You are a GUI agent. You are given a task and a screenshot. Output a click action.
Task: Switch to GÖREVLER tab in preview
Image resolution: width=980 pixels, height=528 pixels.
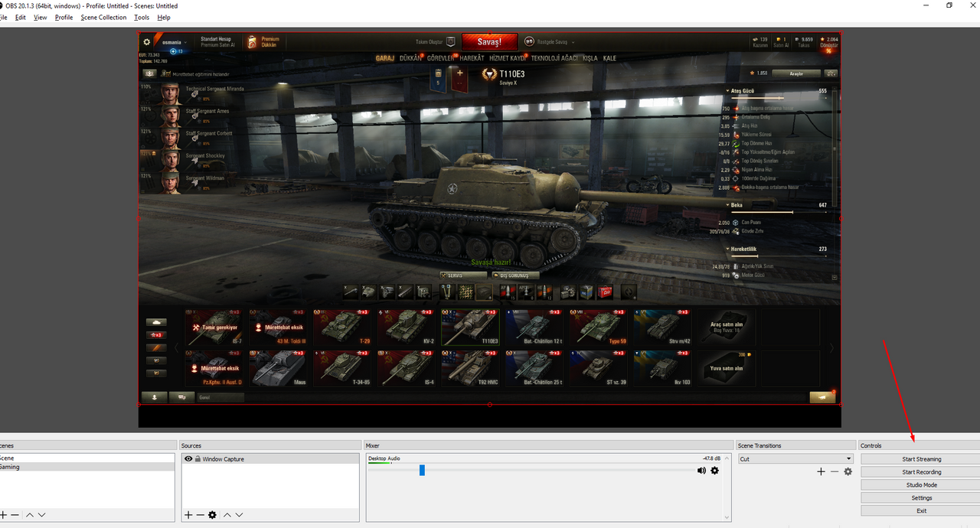pos(440,58)
